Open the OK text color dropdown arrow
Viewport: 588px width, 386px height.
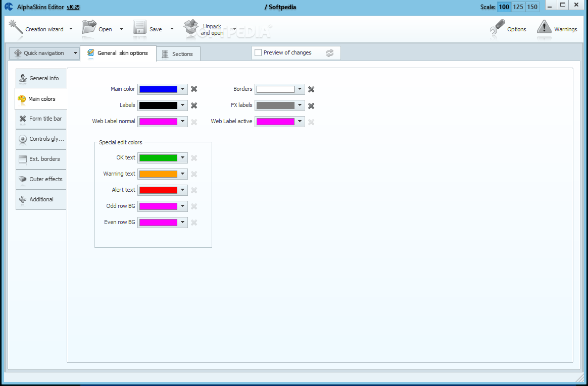(x=183, y=157)
